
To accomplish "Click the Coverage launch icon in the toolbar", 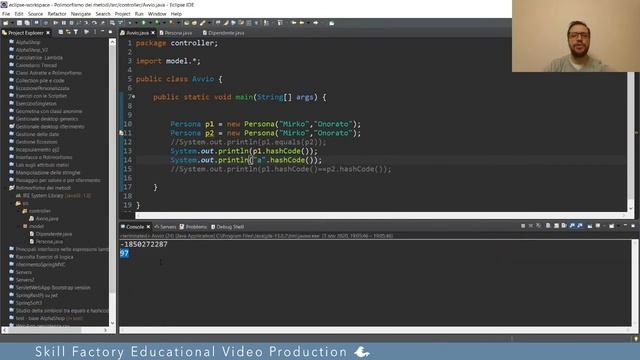I will coord(157,23).
